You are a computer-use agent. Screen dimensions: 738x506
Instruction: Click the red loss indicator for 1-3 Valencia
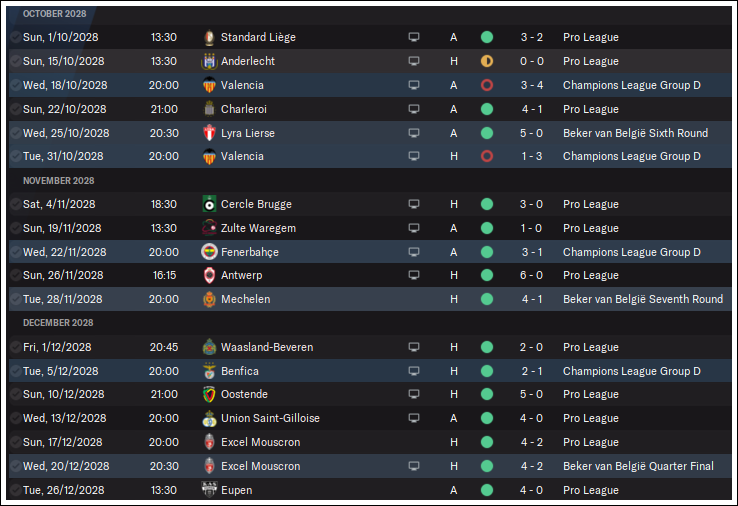(487, 156)
